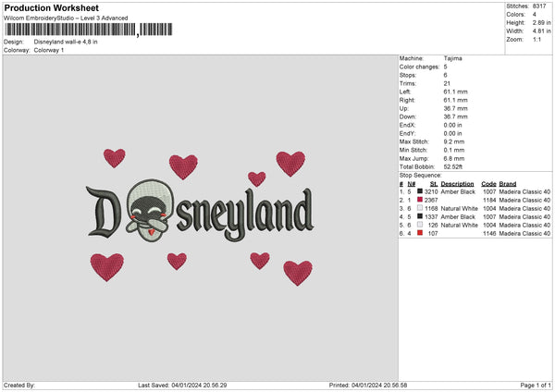The image size is (555, 392).
Task: Click the white swatch in stop row 126
Action: coord(420,225)
